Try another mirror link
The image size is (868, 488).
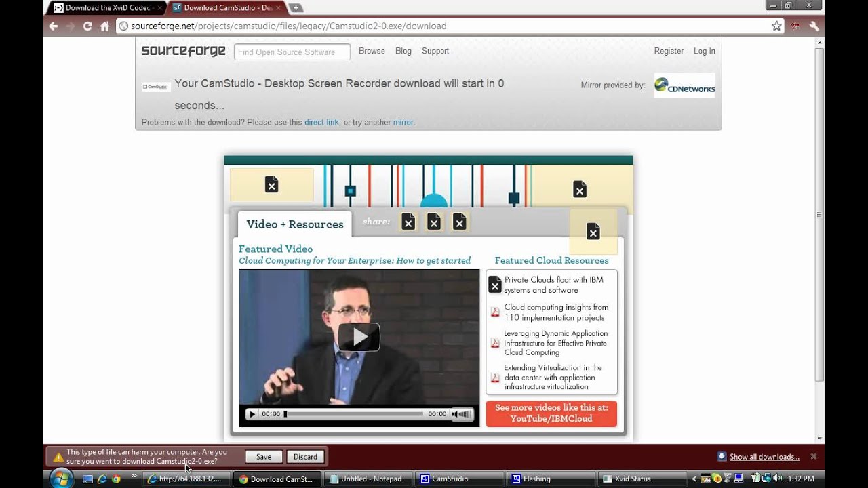pyautogui.click(x=403, y=123)
